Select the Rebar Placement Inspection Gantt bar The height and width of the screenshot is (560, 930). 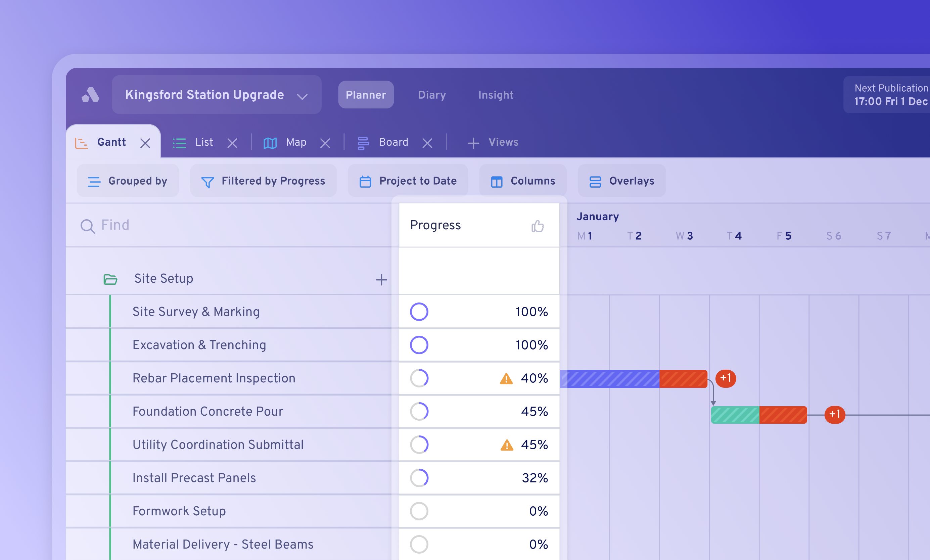click(x=634, y=379)
